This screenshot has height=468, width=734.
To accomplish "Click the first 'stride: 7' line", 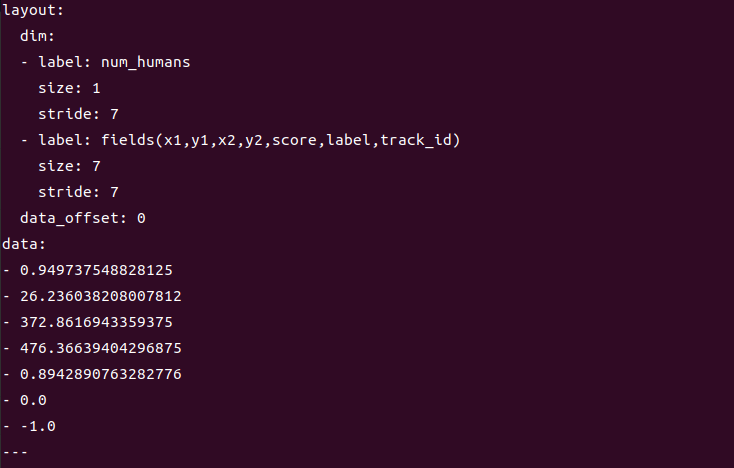I will 78,114.
